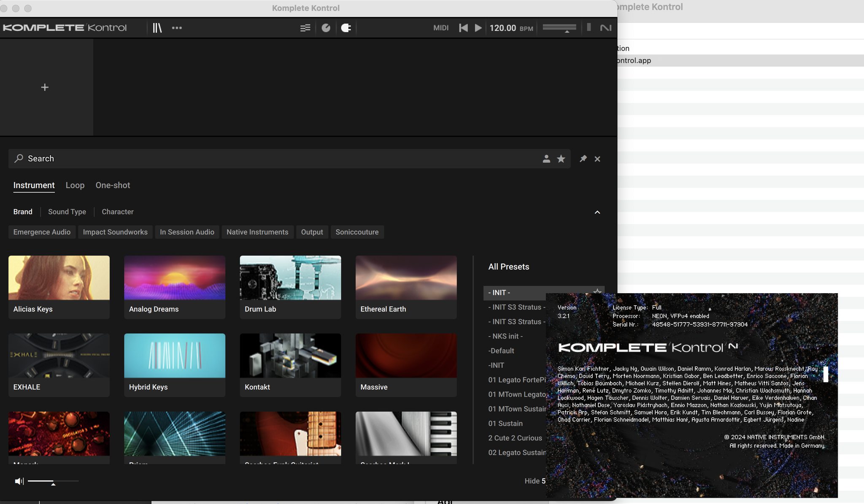This screenshot has height=504, width=864.
Task: Mute preview with the speaker icon
Action: 19,481
